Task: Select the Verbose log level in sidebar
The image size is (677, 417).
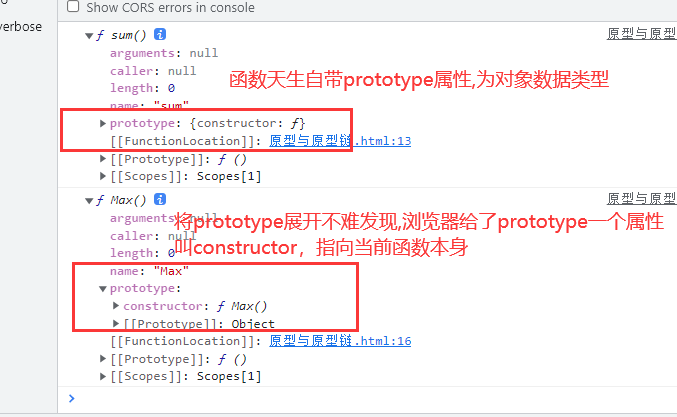Action: click(x=21, y=27)
